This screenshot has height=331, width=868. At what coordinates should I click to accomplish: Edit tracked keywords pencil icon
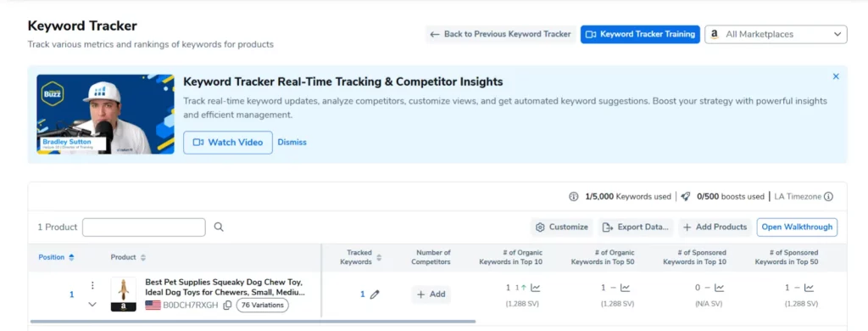tap(375, 295)
